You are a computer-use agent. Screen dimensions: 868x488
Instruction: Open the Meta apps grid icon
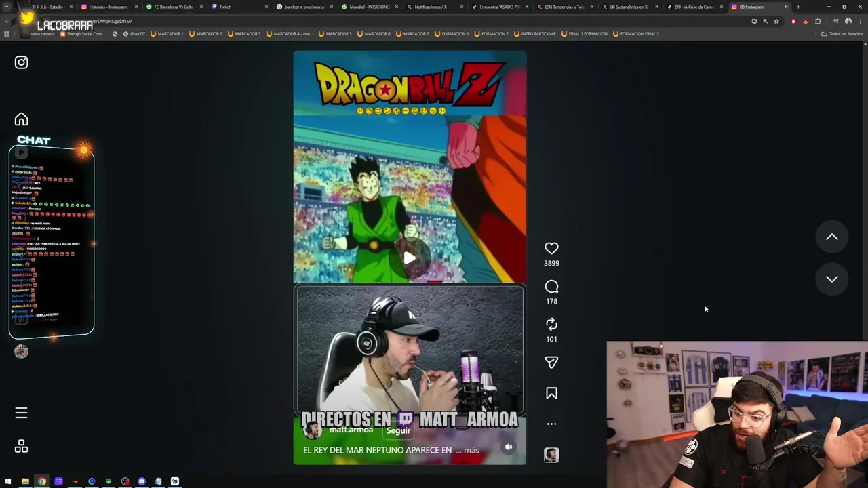[x=21, y=446]
